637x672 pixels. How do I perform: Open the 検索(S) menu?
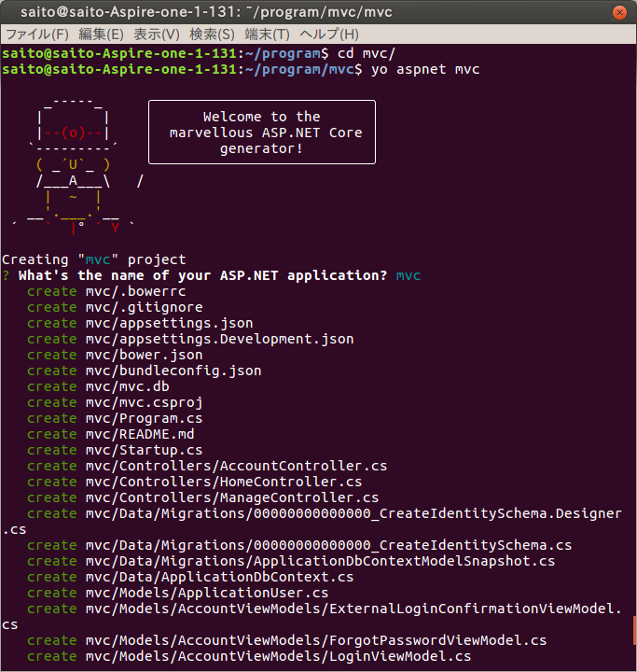click(x=212, y=35)
